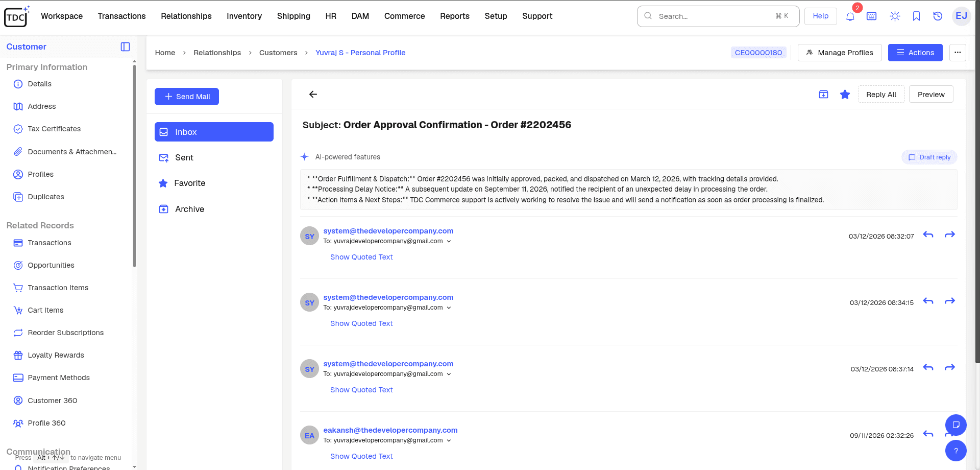Open Loyalty Rewards in sidebar
This screenshot has width=980, height=470.
pyautogui.click(x=56, y=355)
